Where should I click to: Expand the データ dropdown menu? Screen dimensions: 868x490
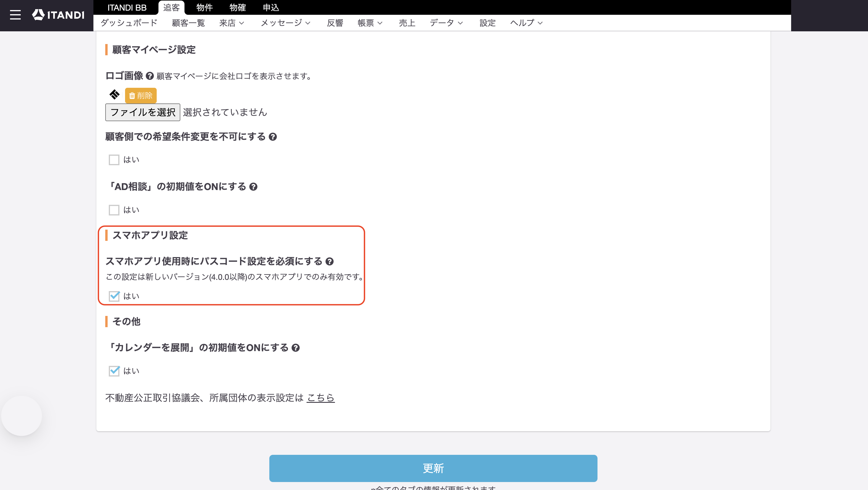click(446, 23)
